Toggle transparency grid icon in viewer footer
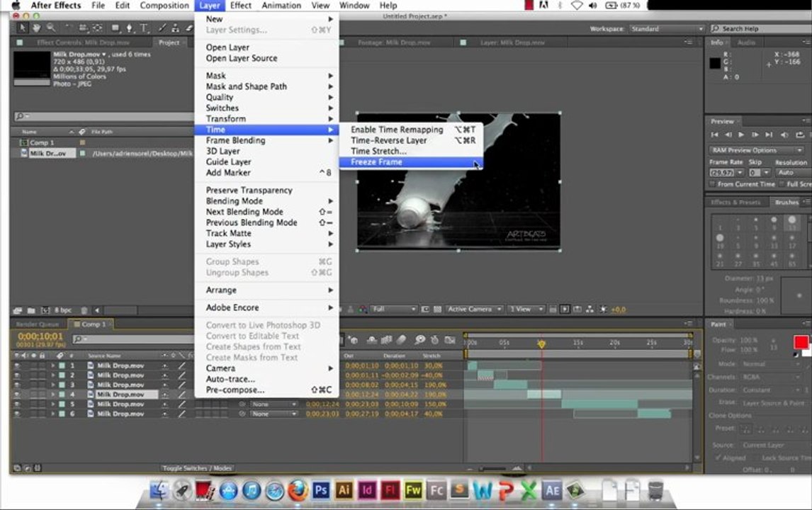The width and height of the screenshot is (812, 510). [437, 309]
